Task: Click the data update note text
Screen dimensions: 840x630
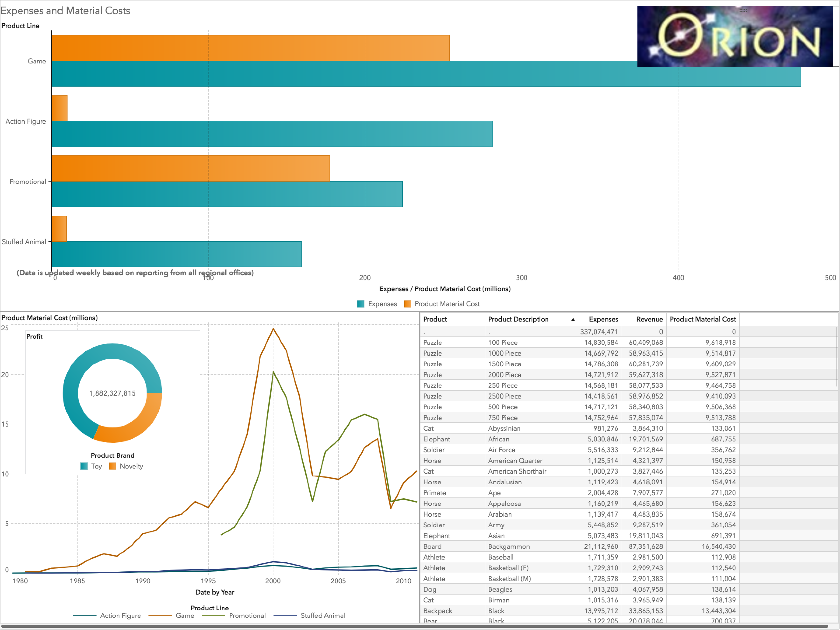Action: 135,273
